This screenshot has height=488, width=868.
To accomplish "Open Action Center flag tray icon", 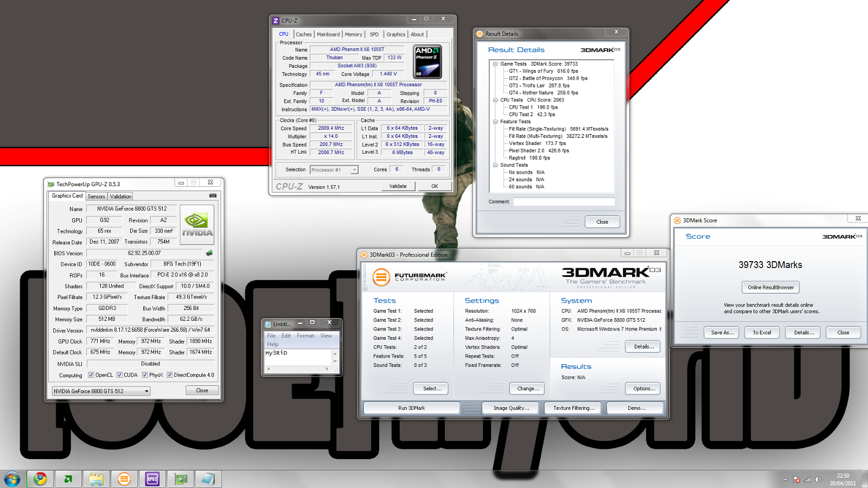I will tap(796, 479).
